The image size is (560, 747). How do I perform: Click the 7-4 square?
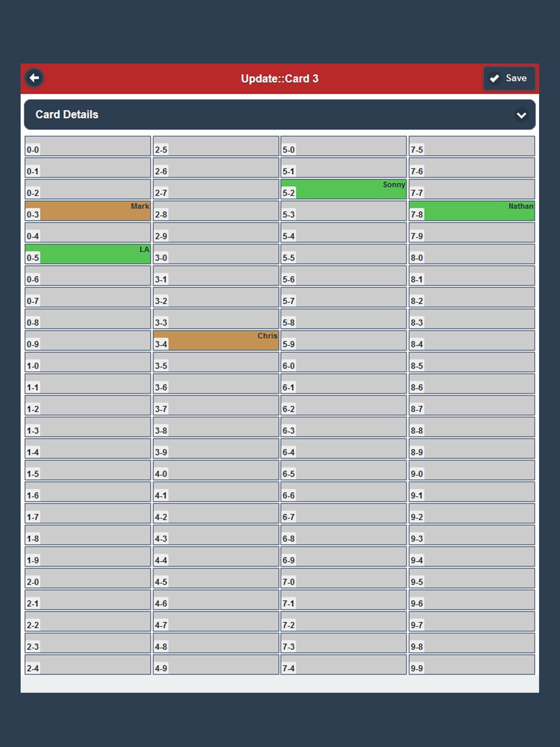(343, 665)
